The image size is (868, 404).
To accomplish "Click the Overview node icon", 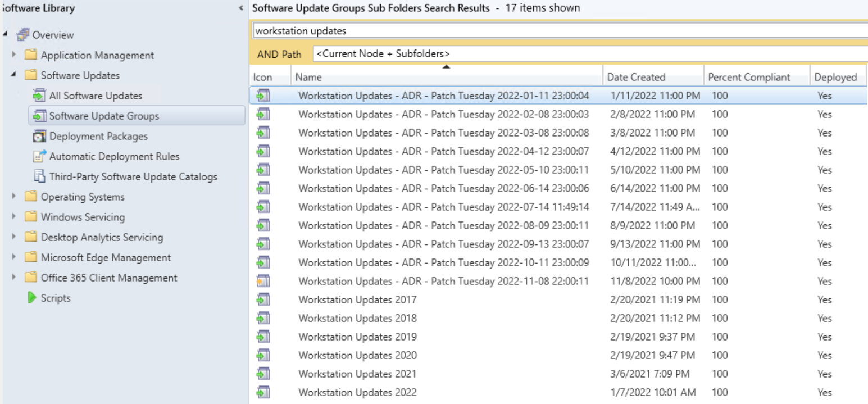I will click(22, 35).
